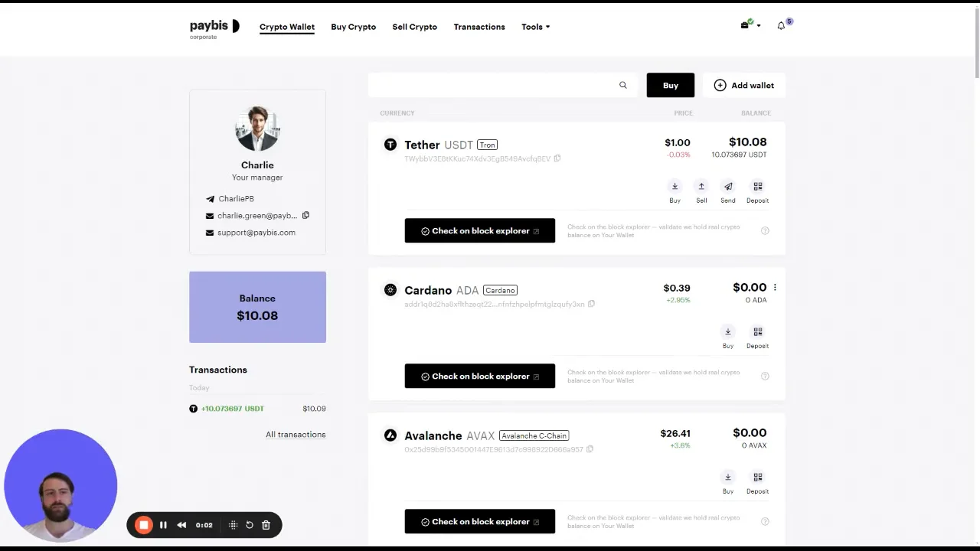Delete the recording with trash icon
This screenshot has width=980, height=551.
click(x=266, y=525)
